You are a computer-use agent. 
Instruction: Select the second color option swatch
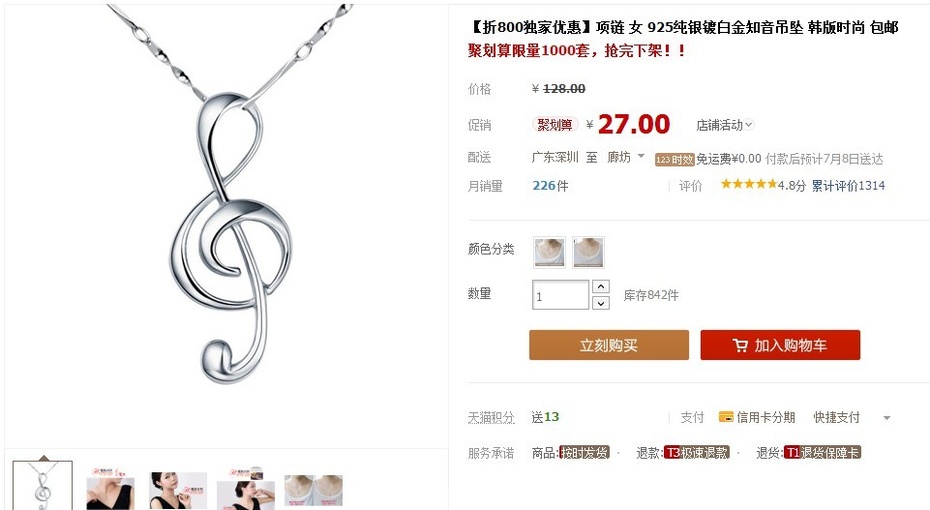point(588,252)
